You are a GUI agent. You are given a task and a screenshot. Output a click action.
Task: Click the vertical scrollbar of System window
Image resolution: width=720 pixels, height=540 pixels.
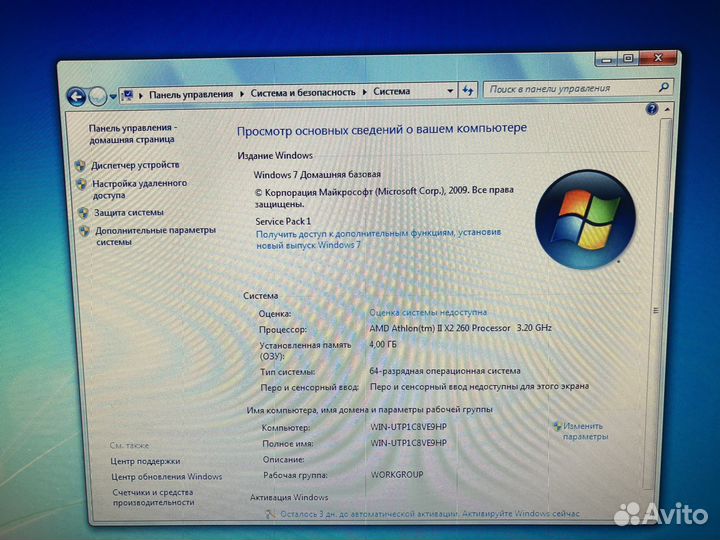click(658, 303)
